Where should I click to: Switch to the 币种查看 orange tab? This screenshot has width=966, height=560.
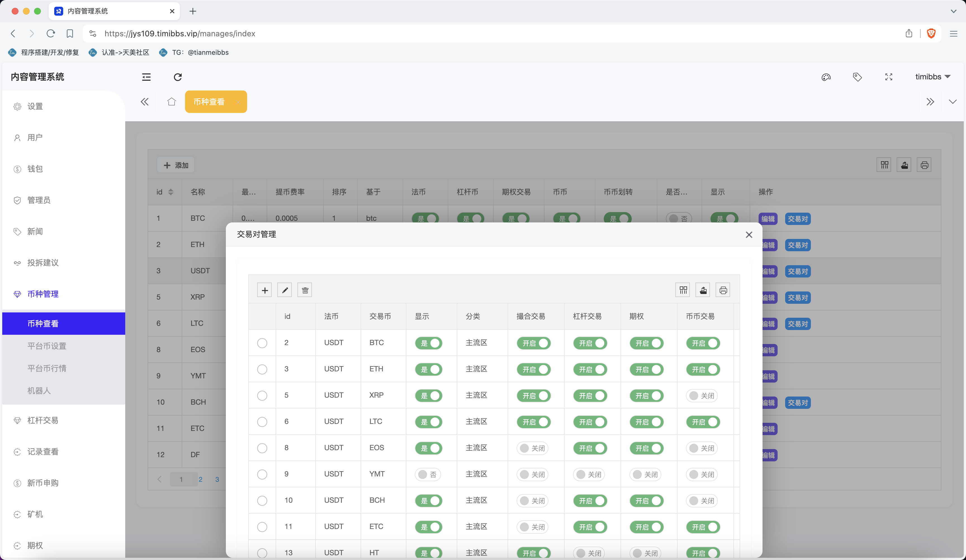click(x=209, y=102)
